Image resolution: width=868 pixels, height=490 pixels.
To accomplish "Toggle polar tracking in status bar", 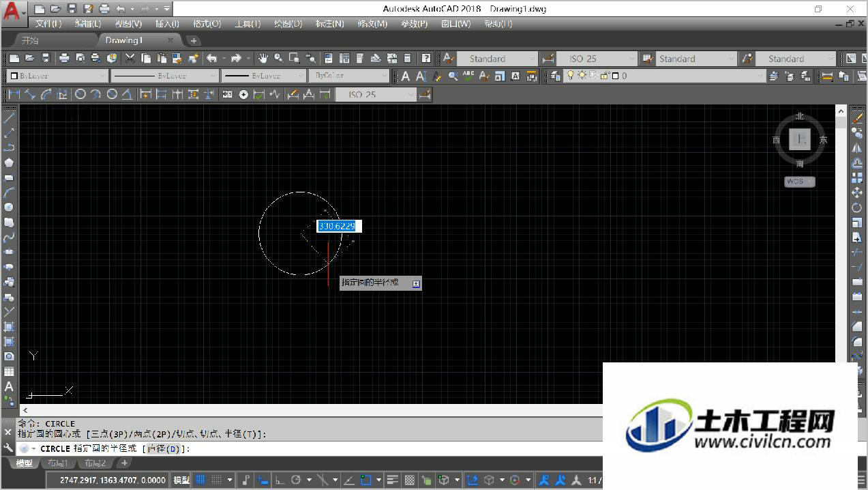I will 296,480.
